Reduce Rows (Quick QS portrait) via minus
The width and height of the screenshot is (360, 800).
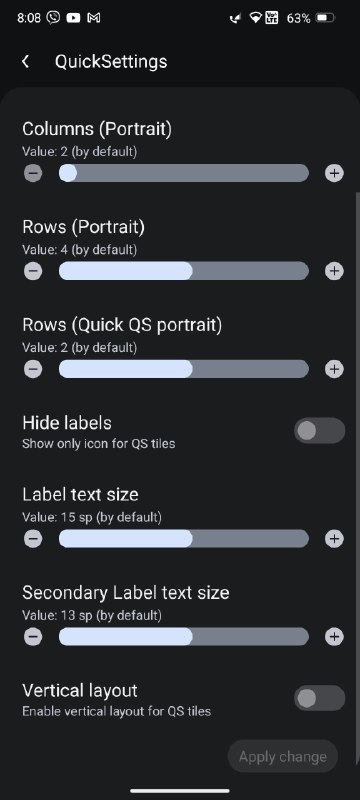(33, 369)
